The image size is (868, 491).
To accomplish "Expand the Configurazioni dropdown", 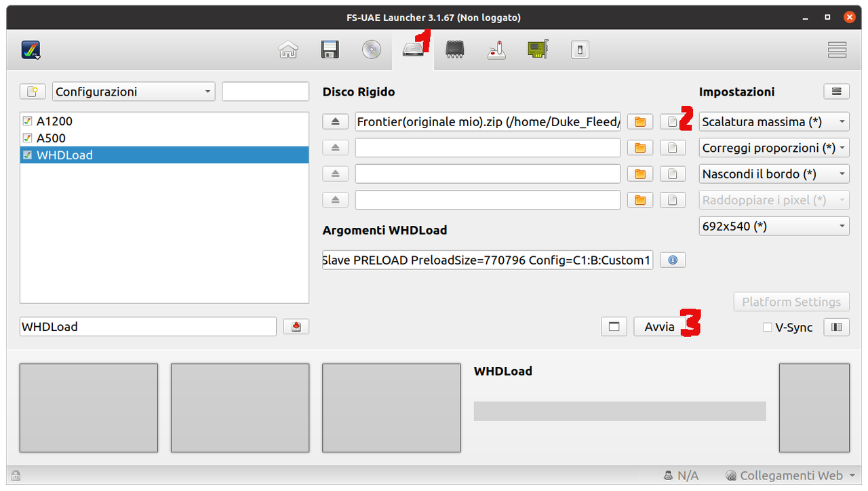I will tap(134, 92).
